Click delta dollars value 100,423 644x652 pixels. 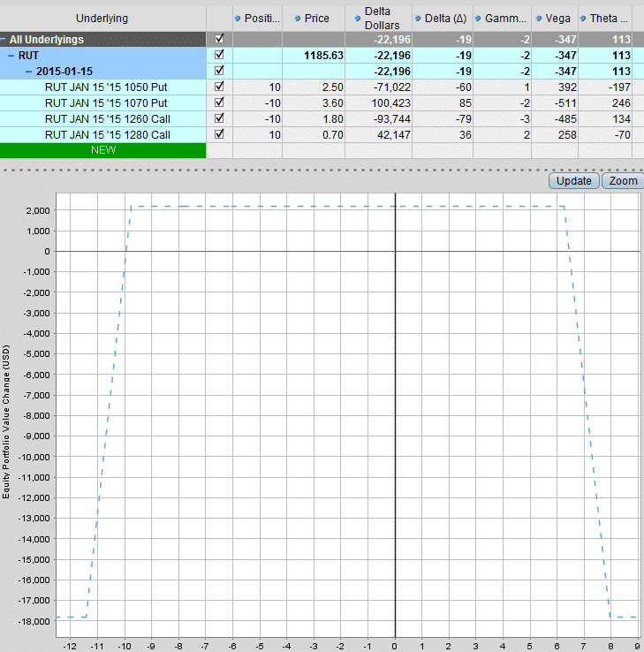[390, 103]
